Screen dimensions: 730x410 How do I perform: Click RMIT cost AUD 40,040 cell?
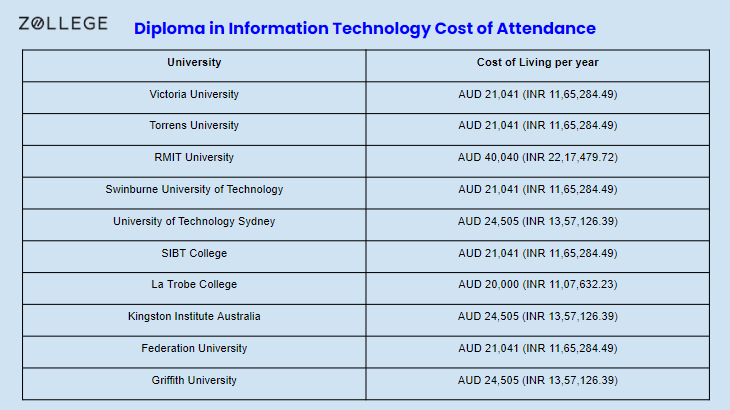pyautogui.click(x=538, y=161)
